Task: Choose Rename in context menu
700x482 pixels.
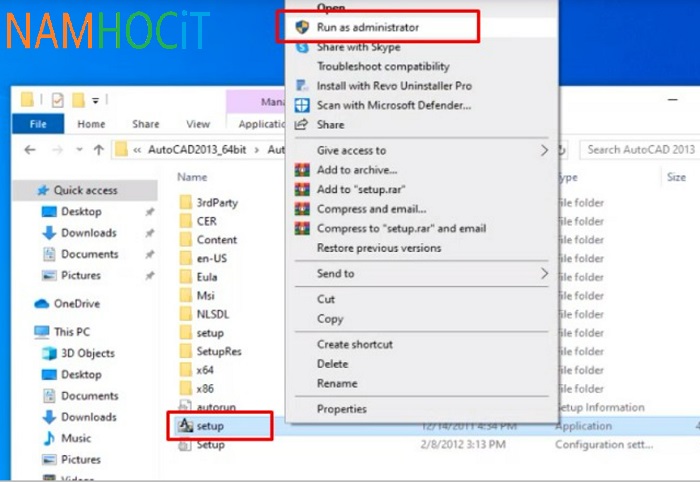Action: [x=421, y=383]
